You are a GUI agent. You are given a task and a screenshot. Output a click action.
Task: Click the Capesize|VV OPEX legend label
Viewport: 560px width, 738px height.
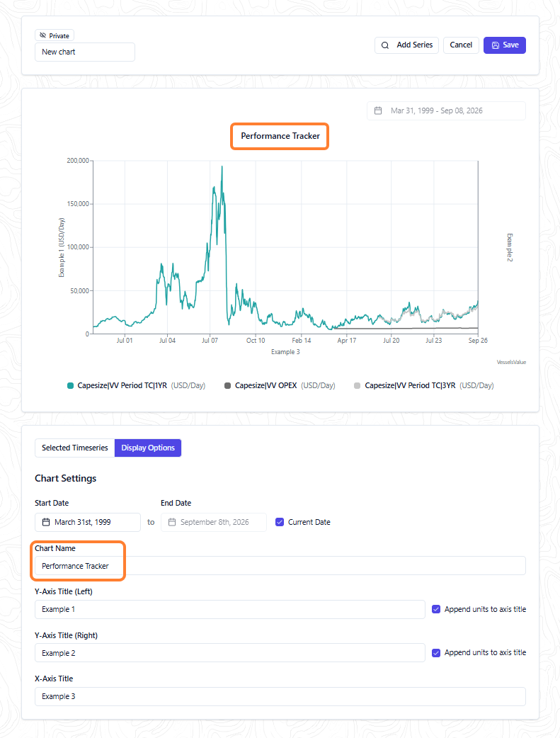pos(266,385)
